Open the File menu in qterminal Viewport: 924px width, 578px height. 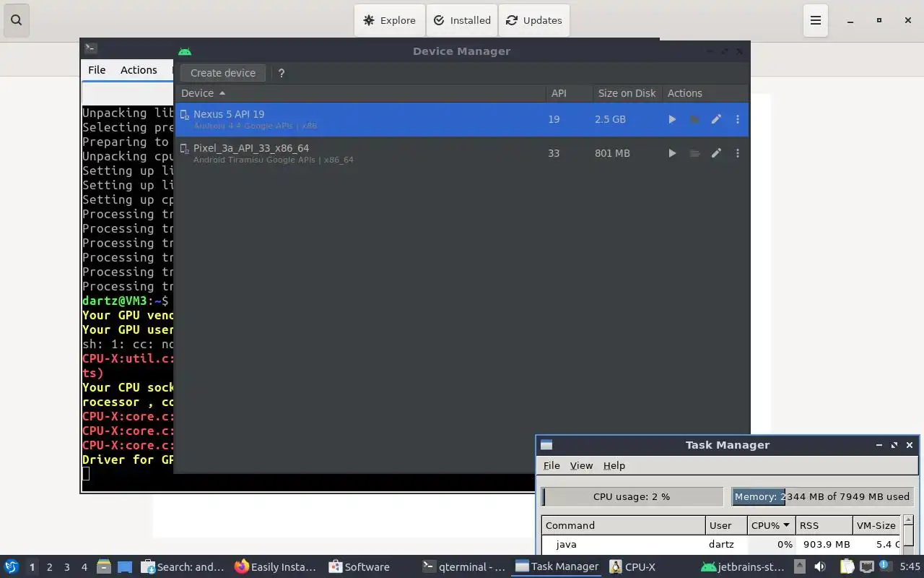tap(97, 70)
